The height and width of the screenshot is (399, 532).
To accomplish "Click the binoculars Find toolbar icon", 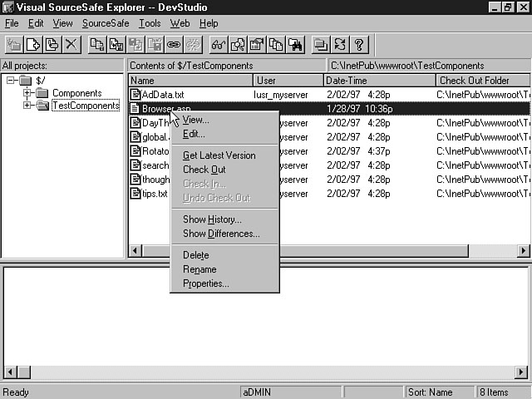I will 295,44.
